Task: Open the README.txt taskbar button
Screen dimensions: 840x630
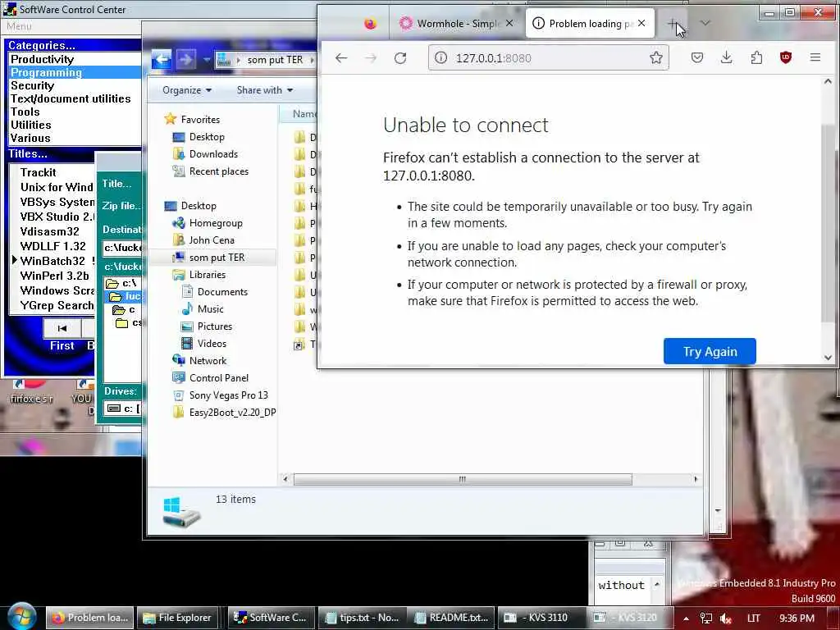Action: 452,618
